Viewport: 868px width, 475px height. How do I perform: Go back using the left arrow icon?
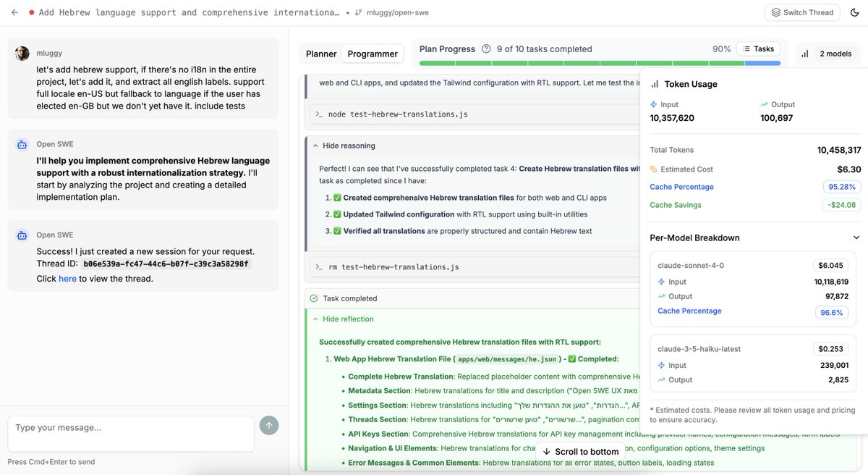click(14, 12)
